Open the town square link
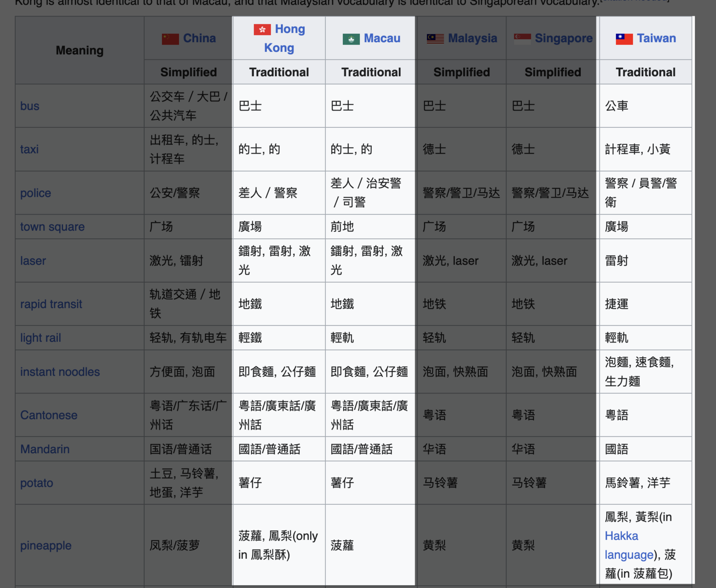This screenshot has height=588, width=716. pyautogui.click(x=52, y=227)
